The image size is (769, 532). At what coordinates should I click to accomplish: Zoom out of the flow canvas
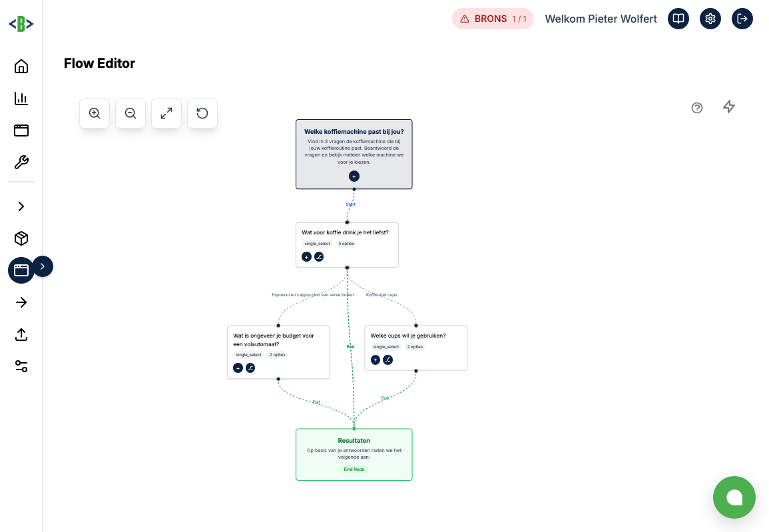(x=130, y=113)
